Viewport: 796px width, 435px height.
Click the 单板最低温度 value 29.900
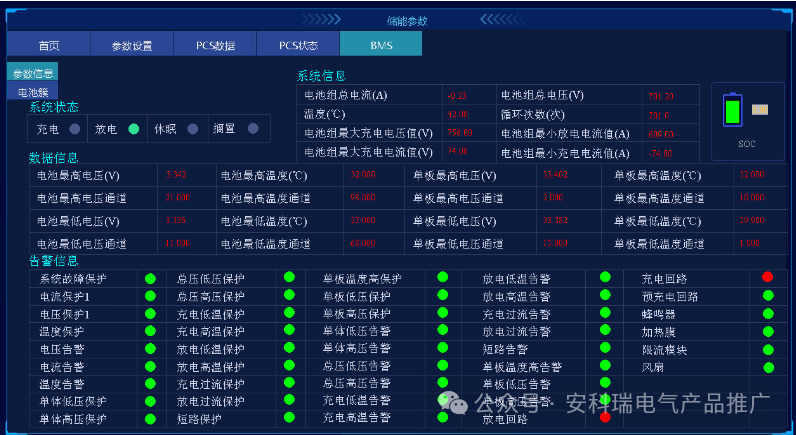pyautogui.click(x=752, y=220)
